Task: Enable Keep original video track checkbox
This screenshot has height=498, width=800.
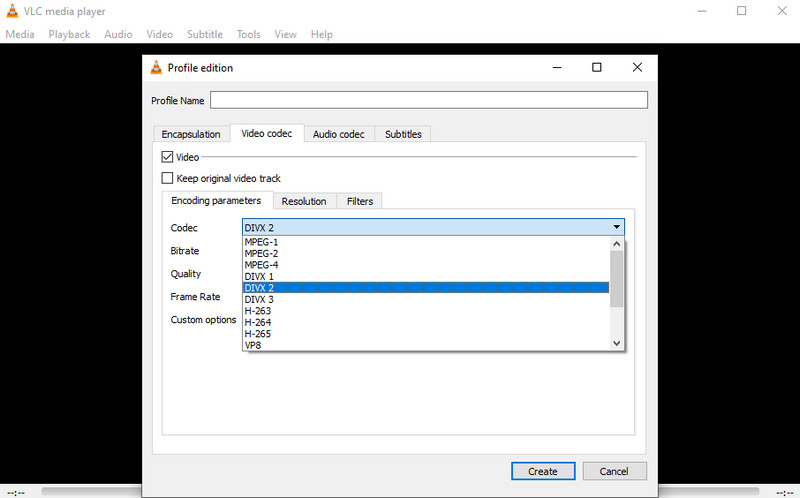Action: [x=168, y=178]
